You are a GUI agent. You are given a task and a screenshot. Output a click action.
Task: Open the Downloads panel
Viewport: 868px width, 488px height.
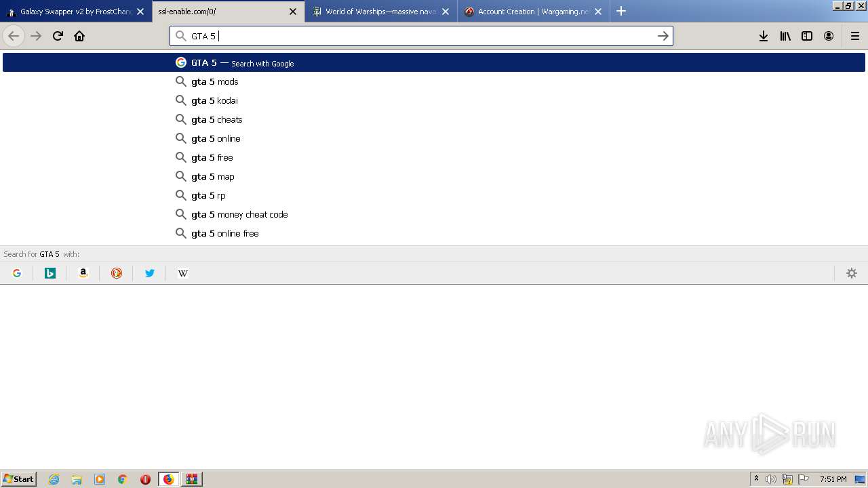coord(764,36)
